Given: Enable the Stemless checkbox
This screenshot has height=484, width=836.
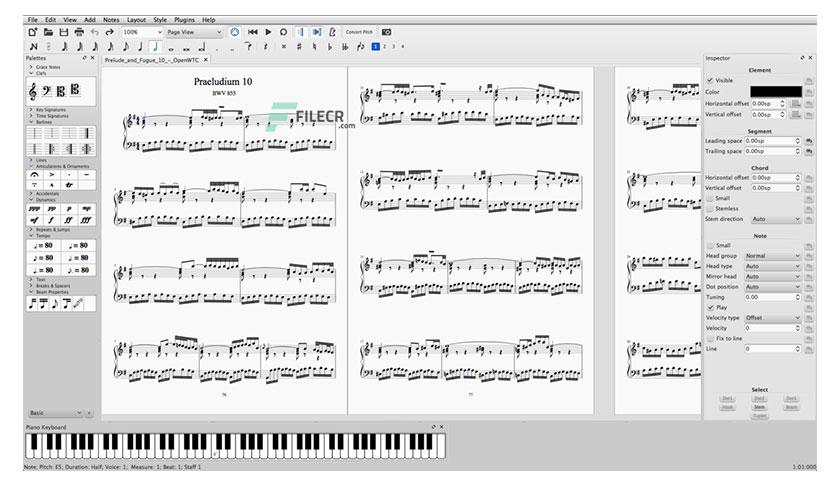Looking at the screenshot, I should 710,208.
